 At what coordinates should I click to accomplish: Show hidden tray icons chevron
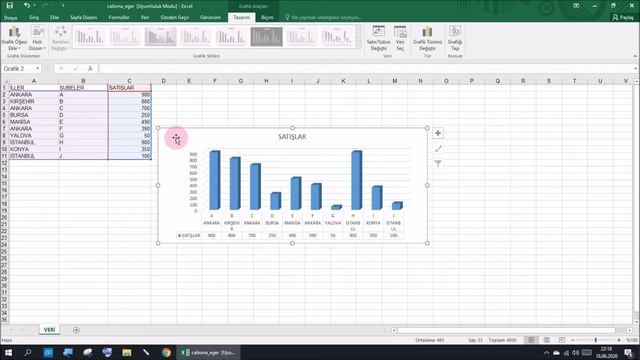546,353
